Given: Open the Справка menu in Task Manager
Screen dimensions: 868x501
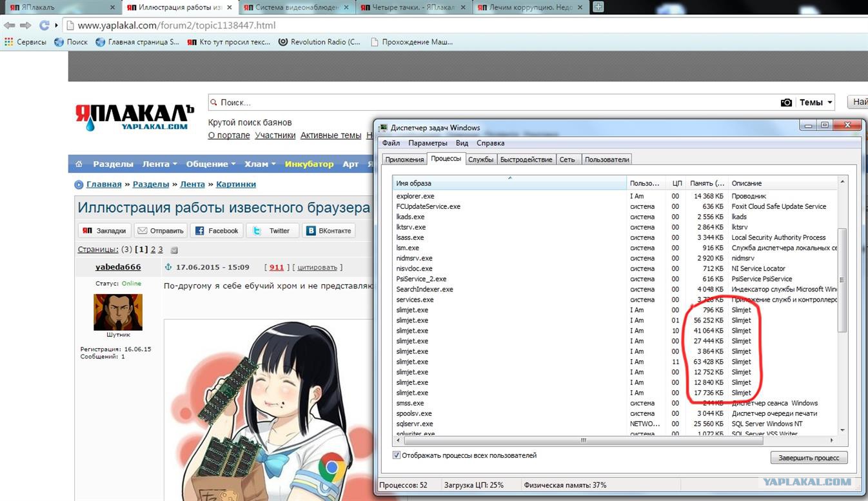Looking at the screenshot, I should pyautogui.click(x=491, y=143).
